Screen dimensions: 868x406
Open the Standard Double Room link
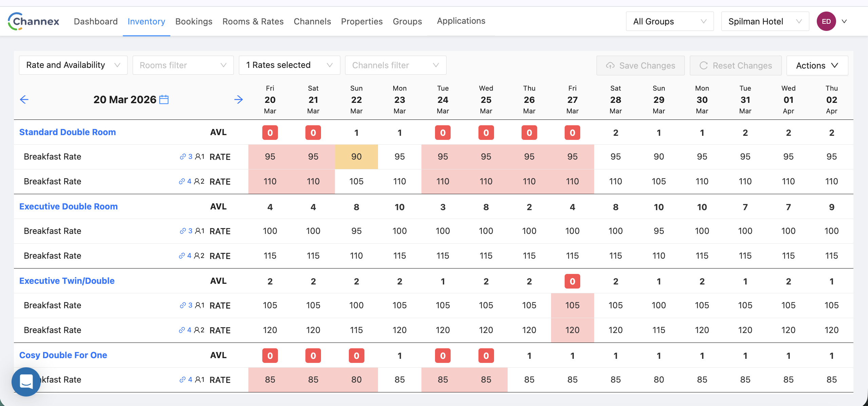[x=68, y=132]
